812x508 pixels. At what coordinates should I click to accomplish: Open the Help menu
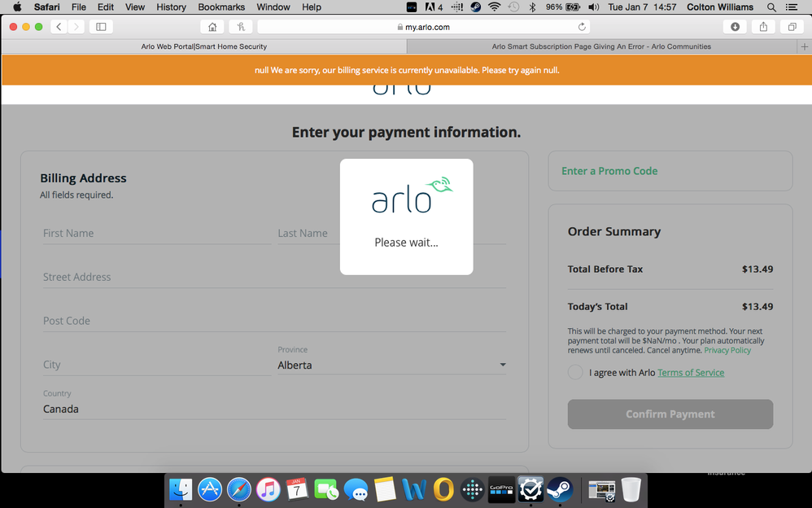(x=312, y=7)
